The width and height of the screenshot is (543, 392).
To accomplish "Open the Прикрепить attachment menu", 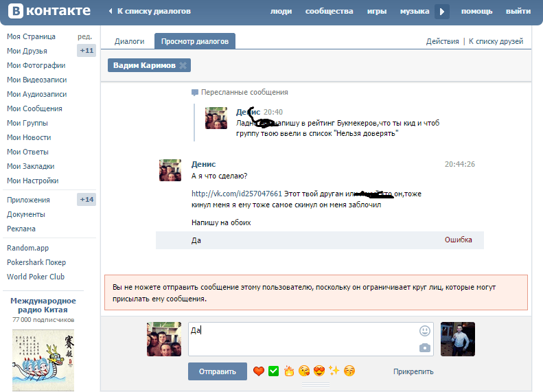I will (413, 372).
